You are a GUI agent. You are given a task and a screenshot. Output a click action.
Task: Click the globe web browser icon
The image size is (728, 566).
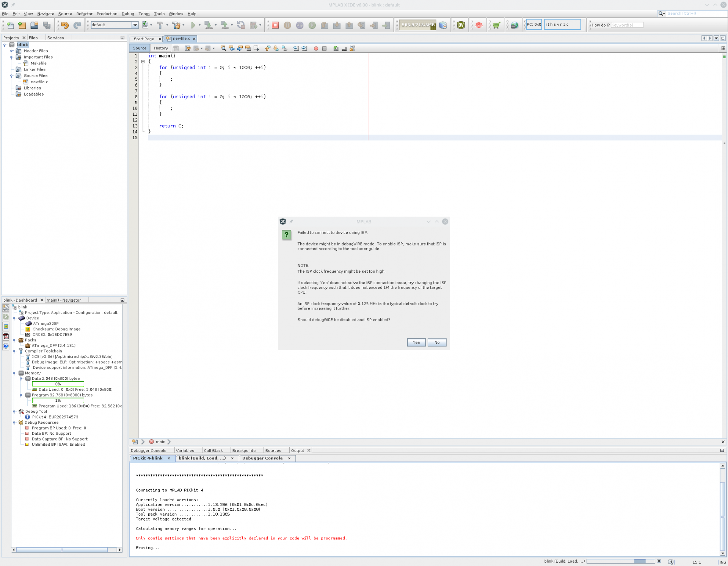(x=514, y=25)
